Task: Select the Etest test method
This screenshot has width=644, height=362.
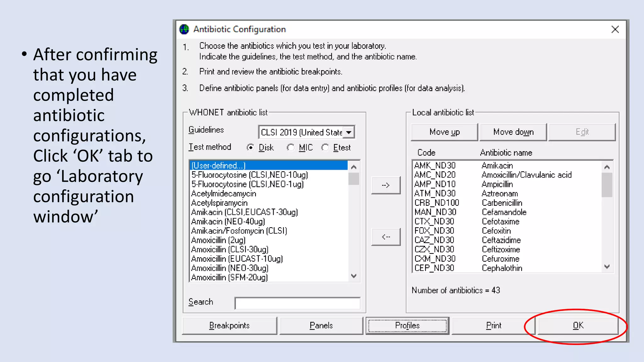Action: tap(325, 147)
